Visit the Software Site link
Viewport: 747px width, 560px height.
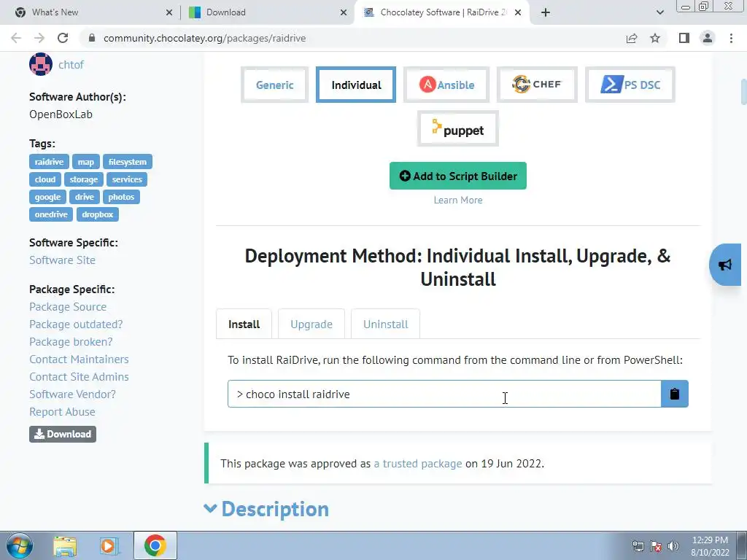click(x=63, y=260)
